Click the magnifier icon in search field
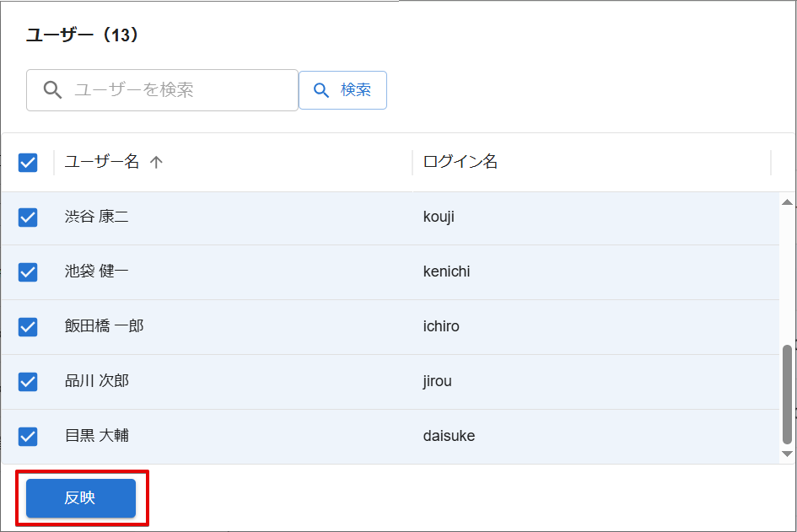Image resolution: width=797 pixels, height=532 pixels. click(x=52, y=90)
